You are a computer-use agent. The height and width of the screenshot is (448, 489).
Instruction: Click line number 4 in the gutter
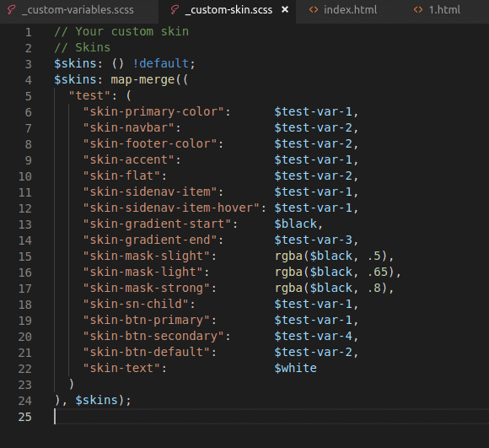click(x=28, y=80)
